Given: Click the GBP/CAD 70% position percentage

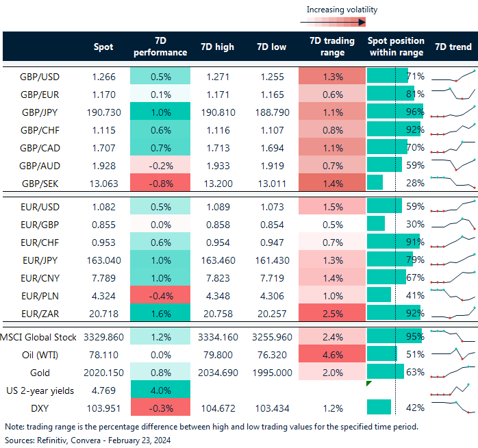Looking at the screenshot, I should (415, 147).
